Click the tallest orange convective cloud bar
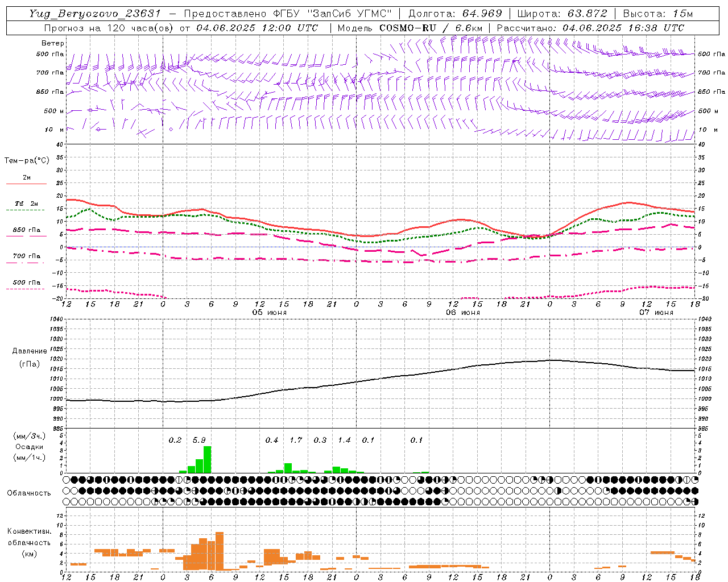This screenshot has width=728, height=582. (x=220, y=551)
